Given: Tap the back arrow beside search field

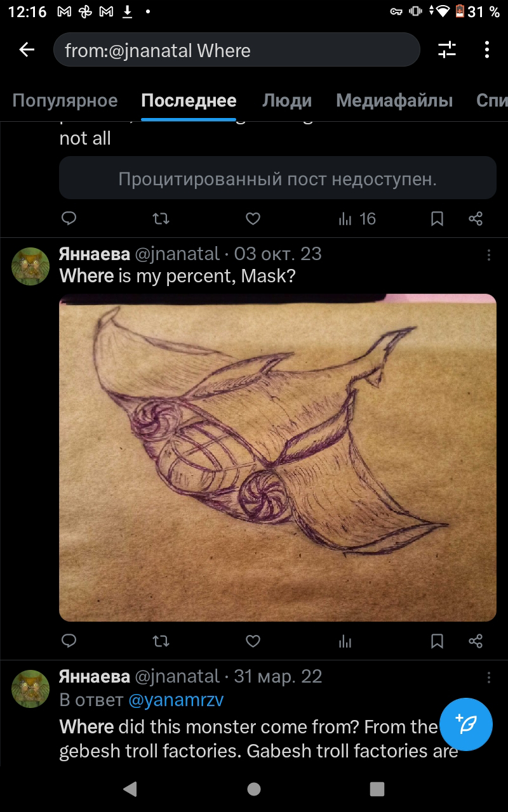Looking at the screenshot, I should 27,49.
